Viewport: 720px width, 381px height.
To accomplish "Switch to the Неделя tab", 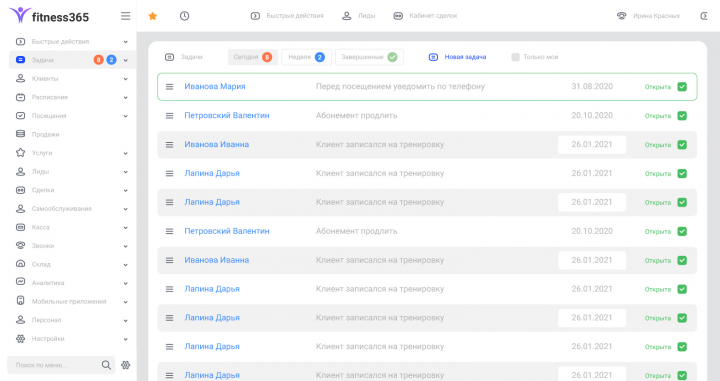I will (x=306, y=57).
